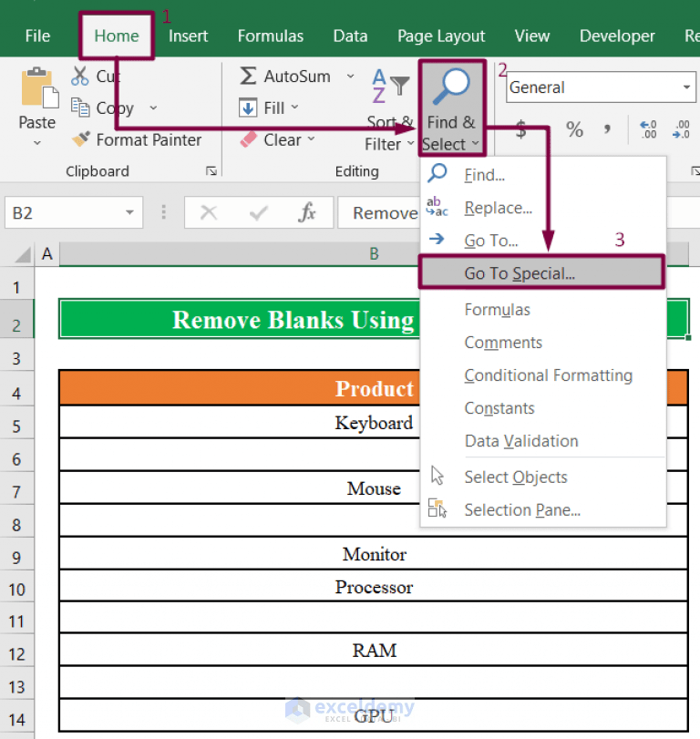This screenshot has width=700, height=739.
Task: Choose Go To Special... menu entry
Action: click(541, 272)
